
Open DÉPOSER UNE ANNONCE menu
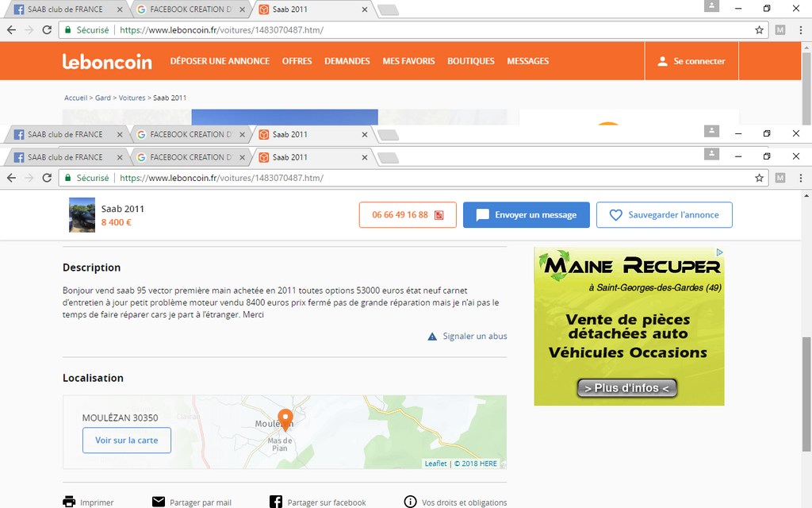[220, 61]
